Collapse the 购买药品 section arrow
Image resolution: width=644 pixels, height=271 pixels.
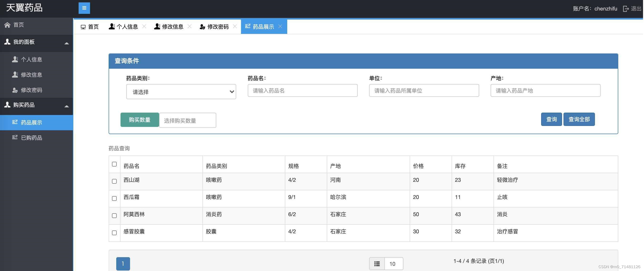click(x=66, y=106)
